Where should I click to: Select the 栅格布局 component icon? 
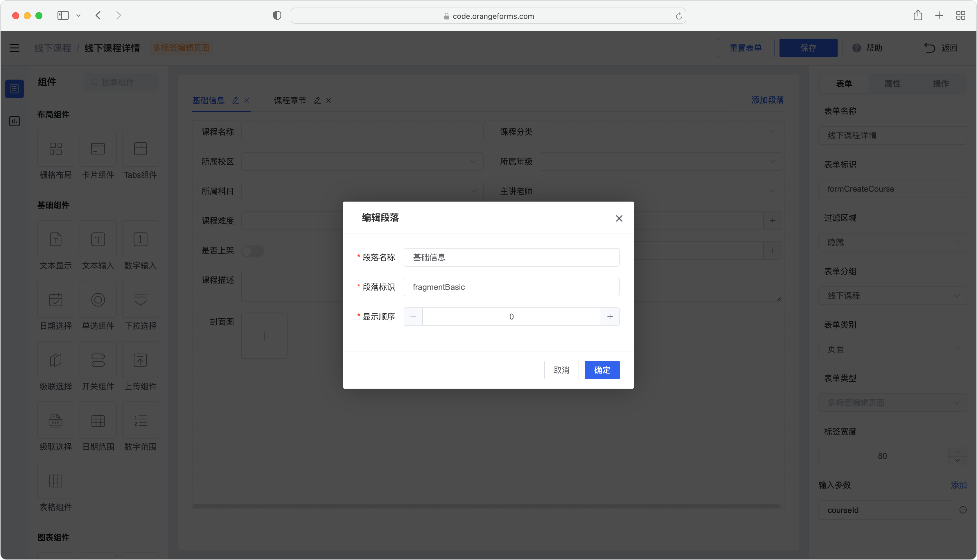coord(55,148)
